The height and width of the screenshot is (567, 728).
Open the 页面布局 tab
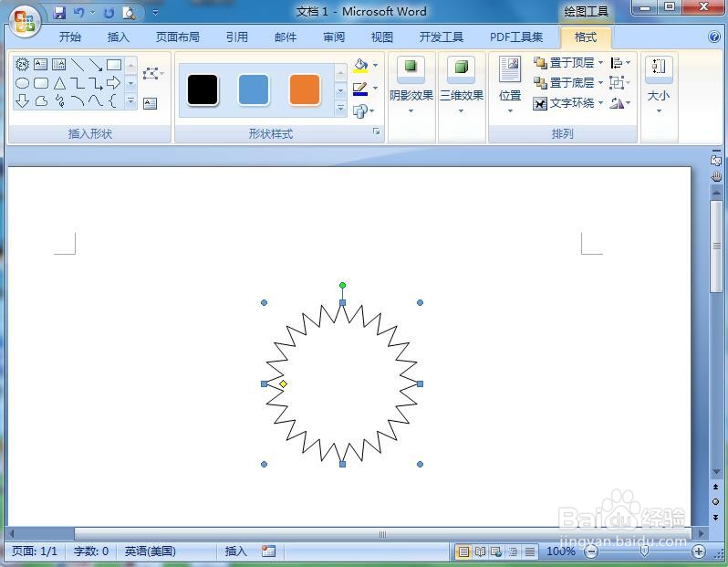[x=177, y=37]
